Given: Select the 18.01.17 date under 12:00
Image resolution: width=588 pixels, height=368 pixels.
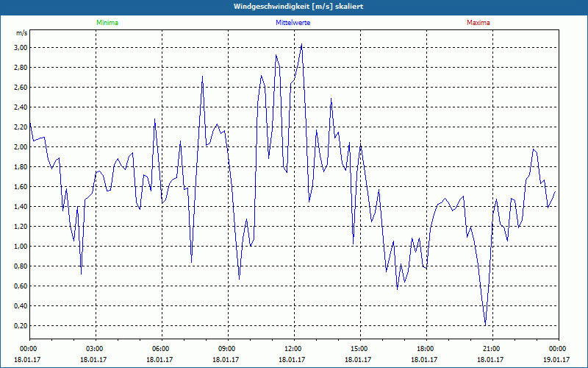Looking at the screenshot, I should 292,360.
